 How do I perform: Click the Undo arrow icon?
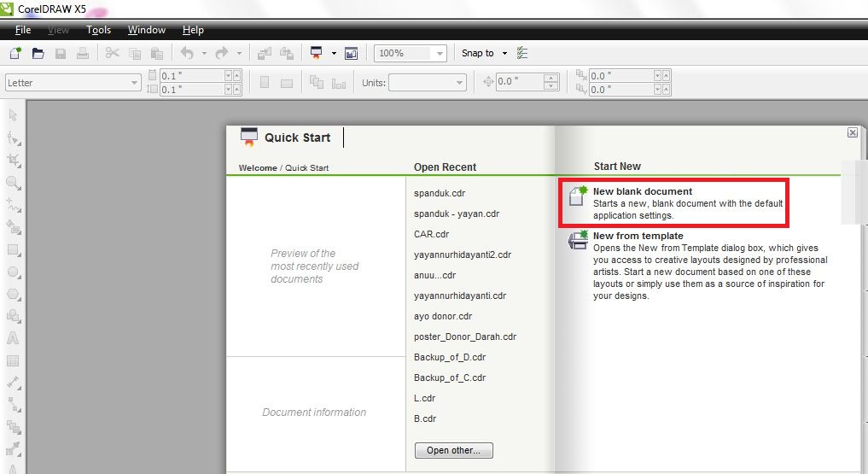(x=187, y=53)
